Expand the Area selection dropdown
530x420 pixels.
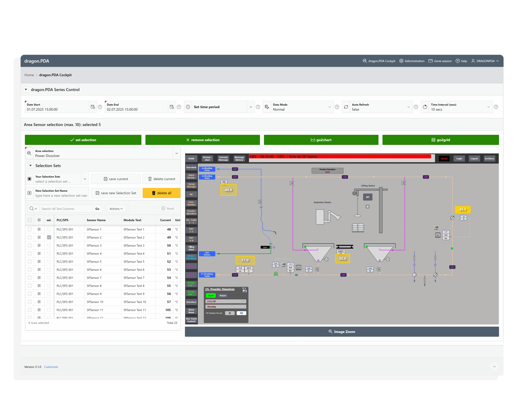pos(177,153)
